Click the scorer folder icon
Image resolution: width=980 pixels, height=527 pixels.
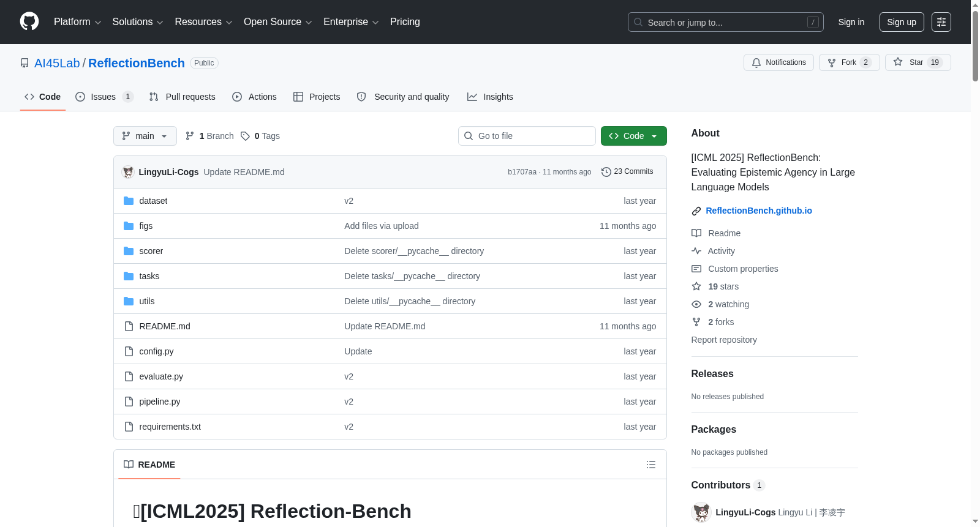coord(129,251)
